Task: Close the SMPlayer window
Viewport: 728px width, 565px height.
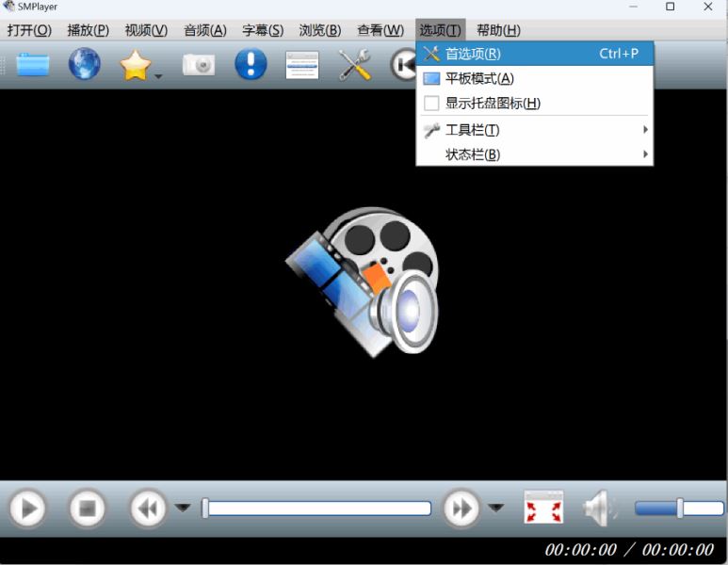Action: (708, 7)
